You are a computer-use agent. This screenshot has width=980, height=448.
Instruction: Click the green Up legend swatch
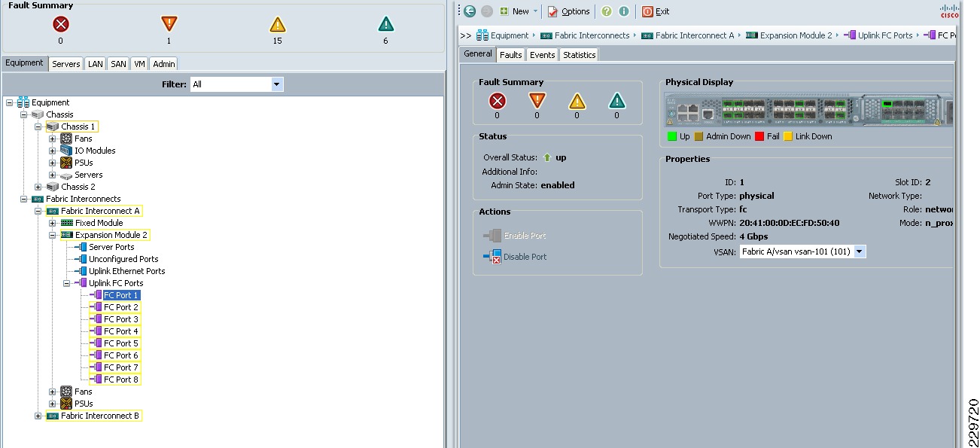pyautogui.click(x=672, y=136)
